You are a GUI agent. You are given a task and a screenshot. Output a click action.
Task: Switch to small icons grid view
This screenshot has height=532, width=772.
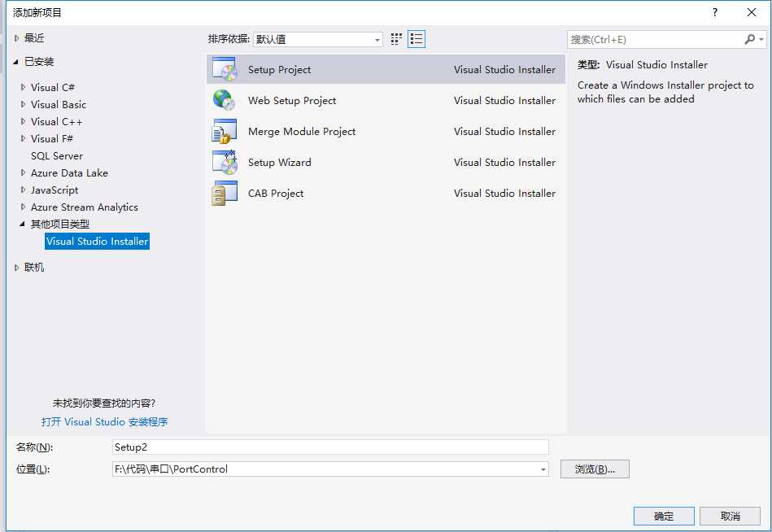click(396, 39)
